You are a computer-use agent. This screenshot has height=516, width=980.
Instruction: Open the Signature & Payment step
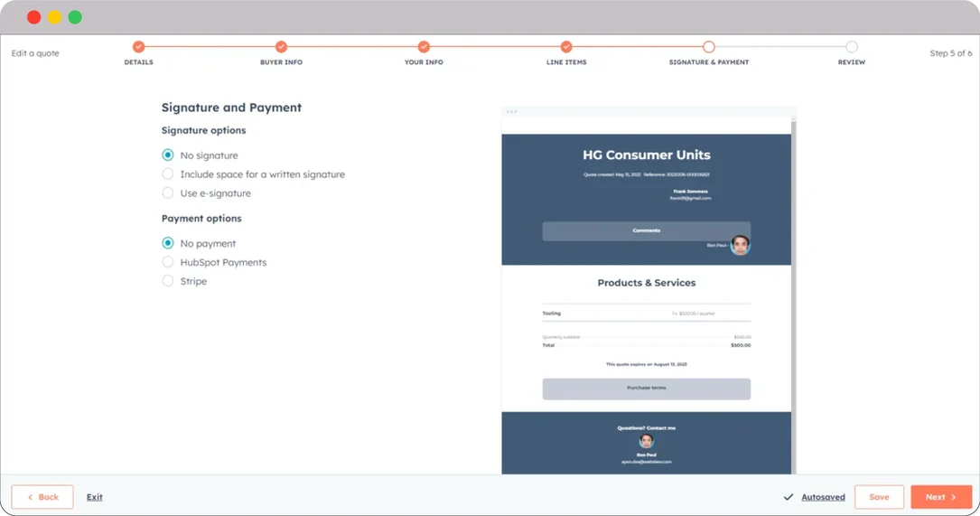click(709, 47)
